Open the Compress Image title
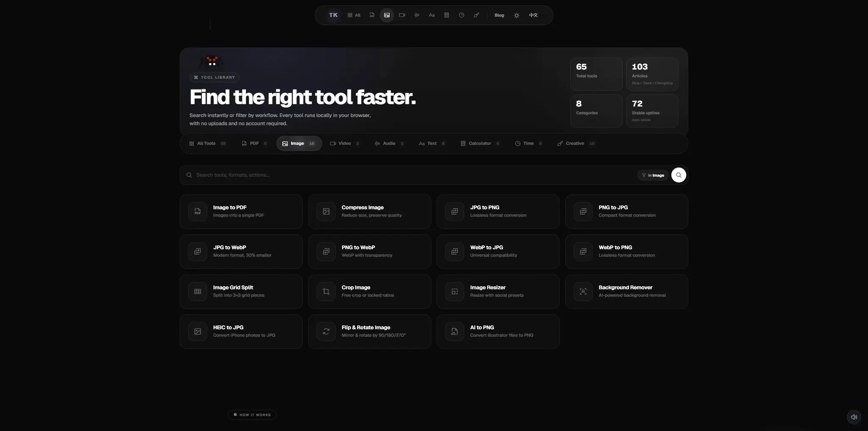Viewport: 868px width, 431px height. tap(362, 207)
